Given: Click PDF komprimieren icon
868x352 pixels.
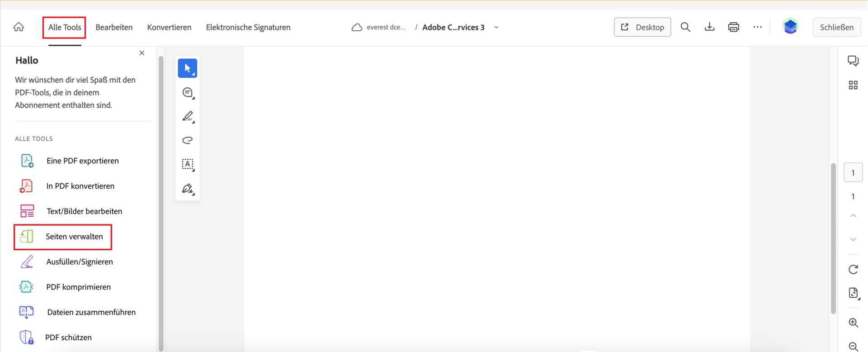Looking at the screenshot, I should click(x=26, y=287).
